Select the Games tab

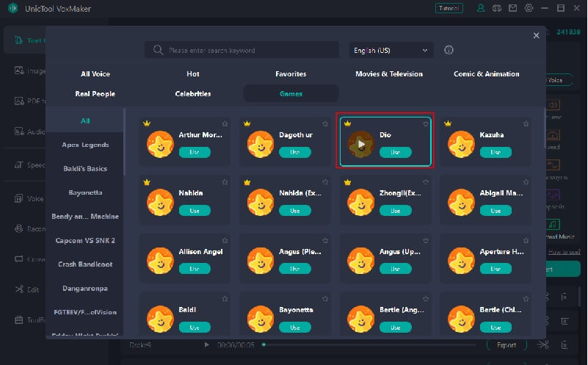coord(291,94)
